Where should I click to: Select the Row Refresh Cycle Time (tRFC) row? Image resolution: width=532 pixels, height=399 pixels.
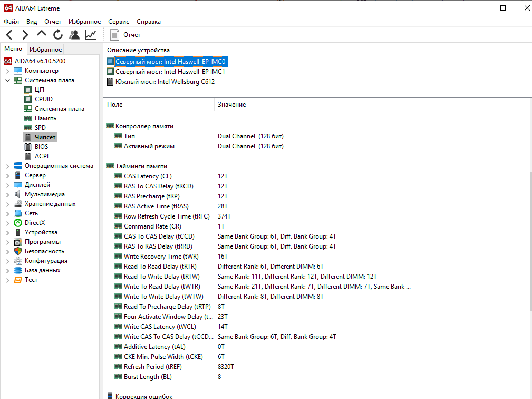[258, 216]
